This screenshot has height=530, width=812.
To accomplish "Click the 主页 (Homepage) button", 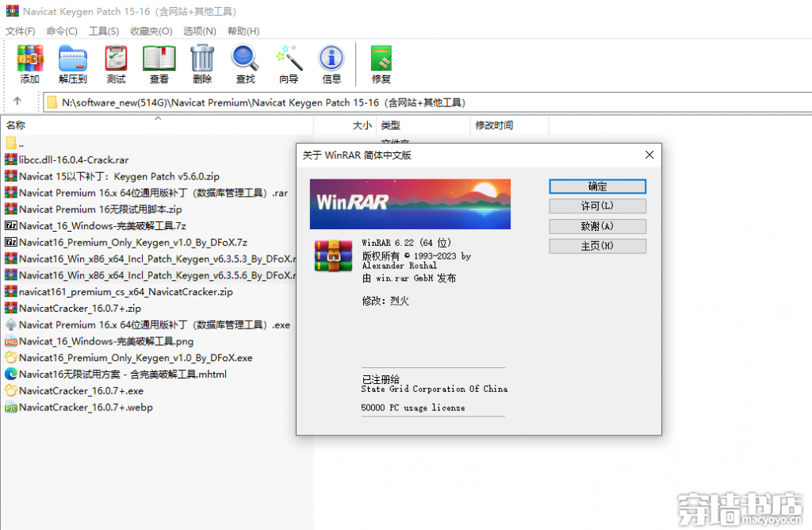I will tap(597, 246).
